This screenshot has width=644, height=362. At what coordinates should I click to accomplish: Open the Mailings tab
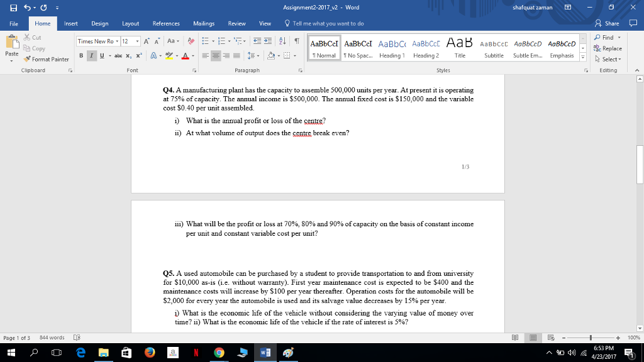click(x=205, y=23)
